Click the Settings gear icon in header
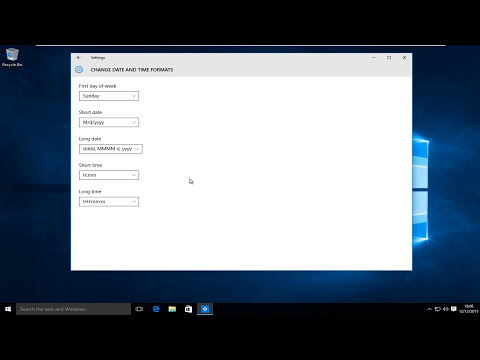The image size is (480, 360). pyautogui.click(x=79, y=69)
